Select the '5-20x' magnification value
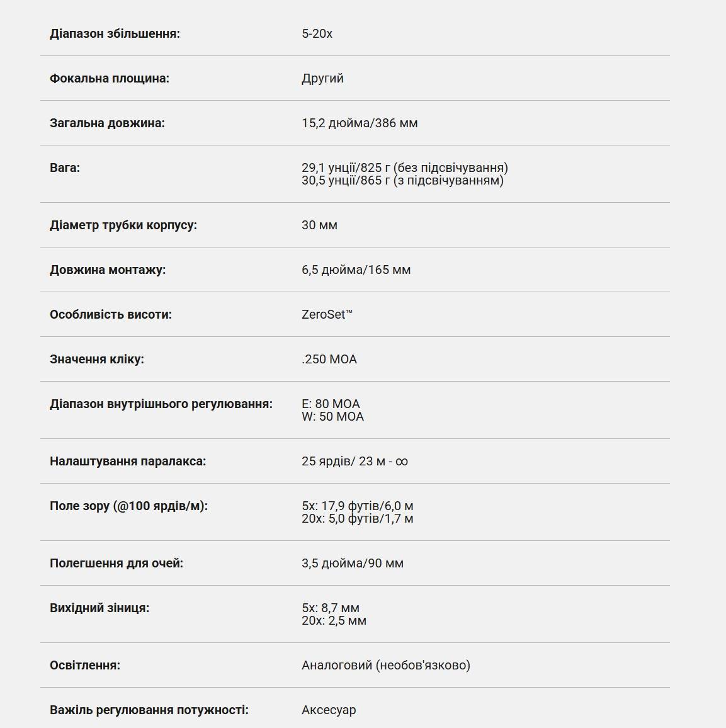 pyautogui.click(x=317, y=34)
